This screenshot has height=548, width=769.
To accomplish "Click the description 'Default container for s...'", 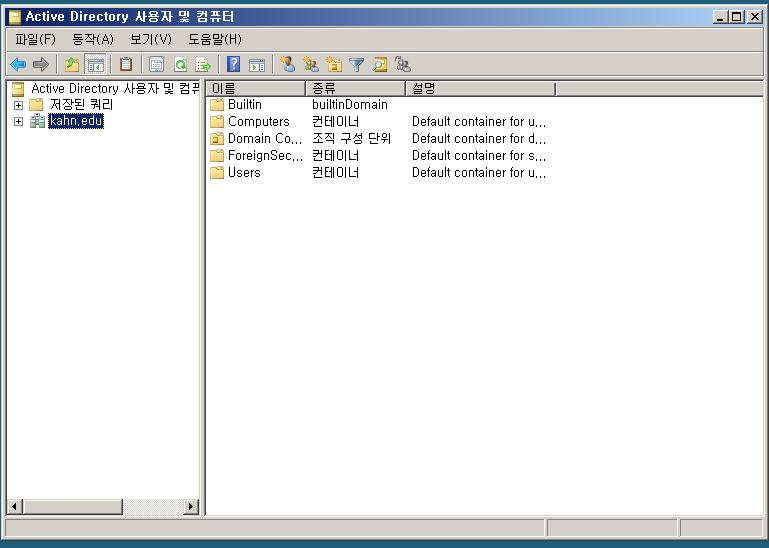I will 479,156.
